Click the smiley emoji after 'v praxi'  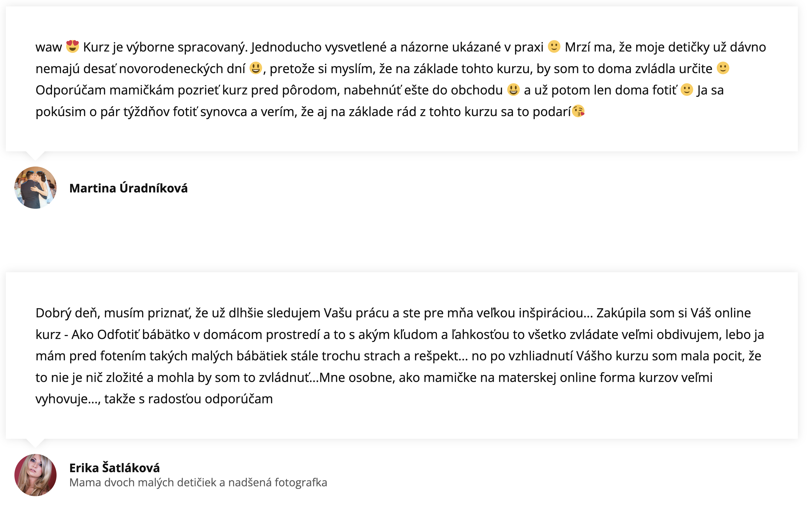point(554,46)
